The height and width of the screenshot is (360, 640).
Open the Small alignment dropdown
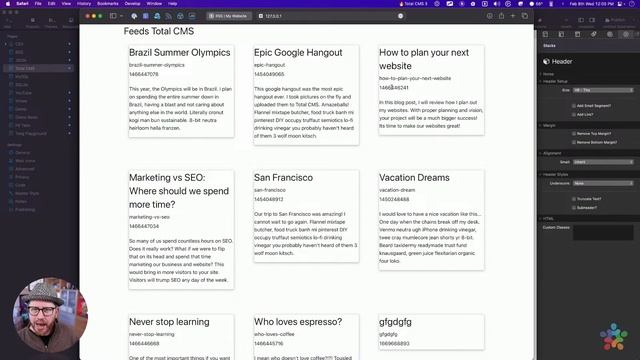(x=603, y=162)
